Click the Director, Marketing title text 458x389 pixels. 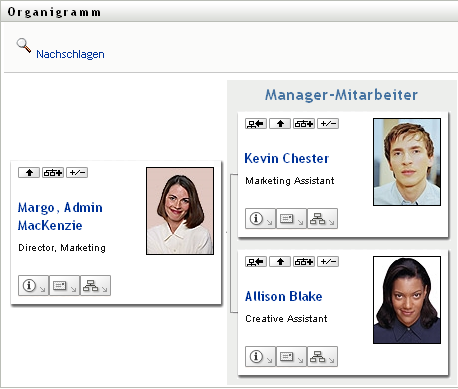62,248
